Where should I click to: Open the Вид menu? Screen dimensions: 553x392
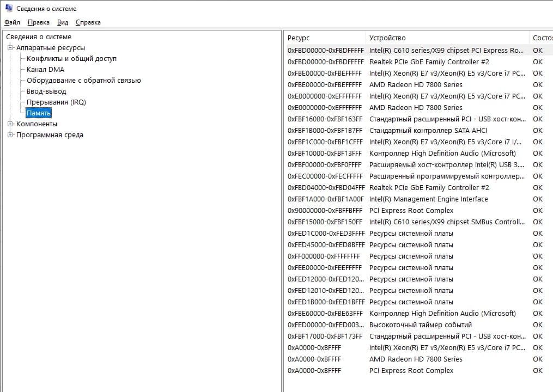(63, 22)
